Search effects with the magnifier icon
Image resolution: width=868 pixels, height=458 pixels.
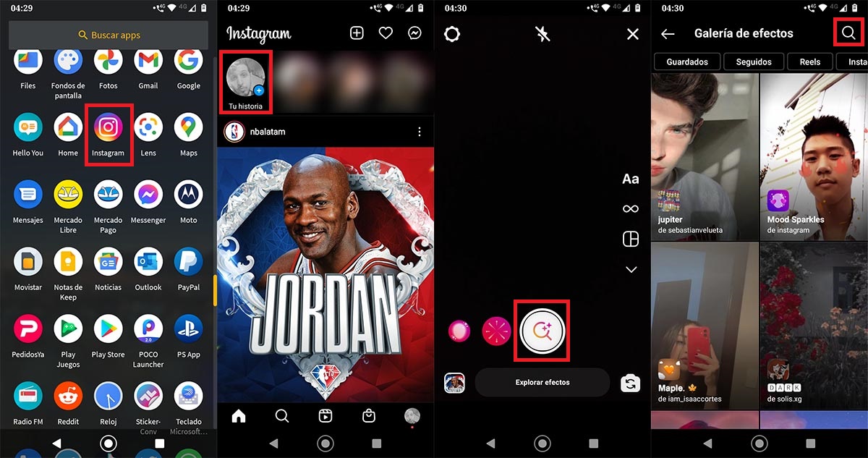[x=848, y=33]
